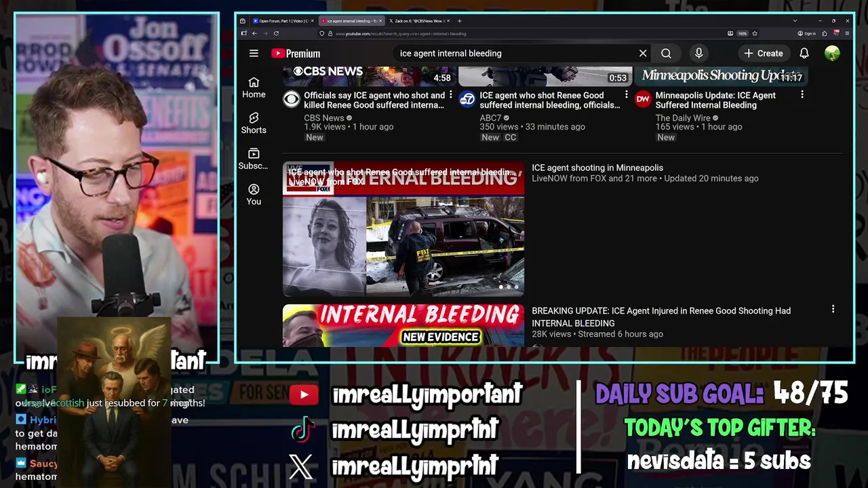Switch to 'Open Forum, Part 1' browser tab

283,21
